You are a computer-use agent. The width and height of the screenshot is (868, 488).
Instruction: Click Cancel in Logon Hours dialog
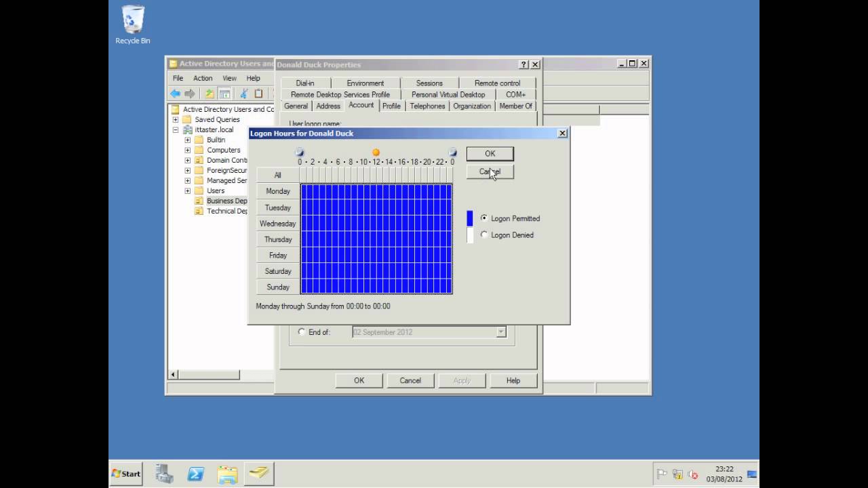point(490,171)
